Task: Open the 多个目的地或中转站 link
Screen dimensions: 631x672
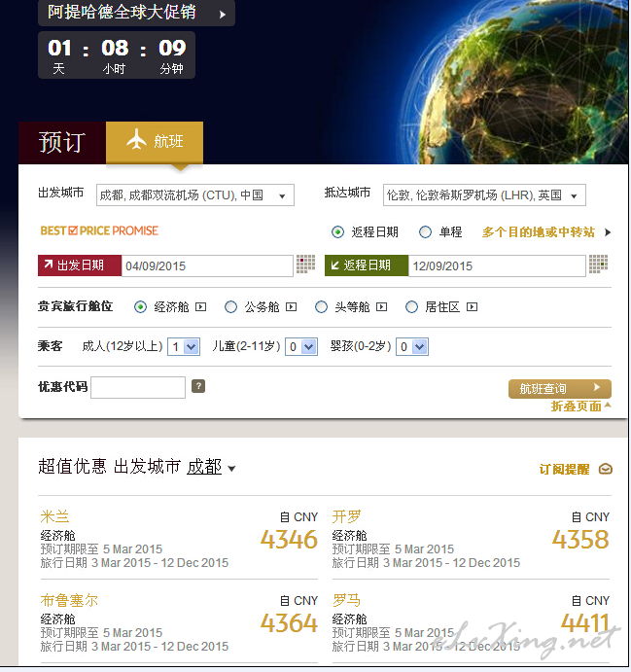Action: pyautogui.click(x=538, y=232)
